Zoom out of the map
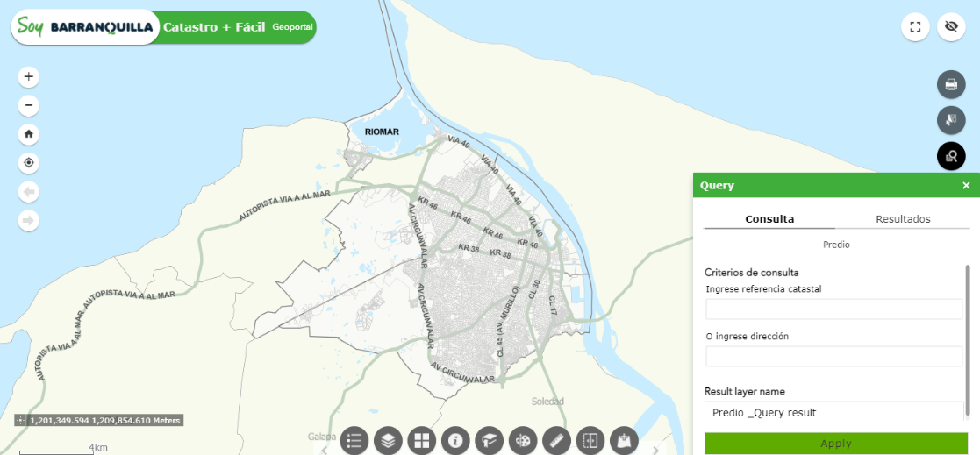The width and height of the screenshot is (980, 455). click(x=29, y=106)
